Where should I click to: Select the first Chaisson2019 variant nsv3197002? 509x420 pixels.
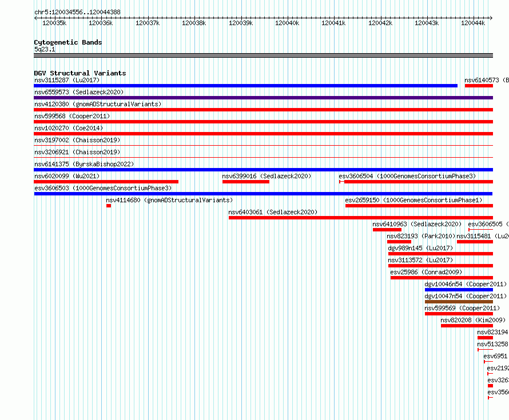point(77,140)
